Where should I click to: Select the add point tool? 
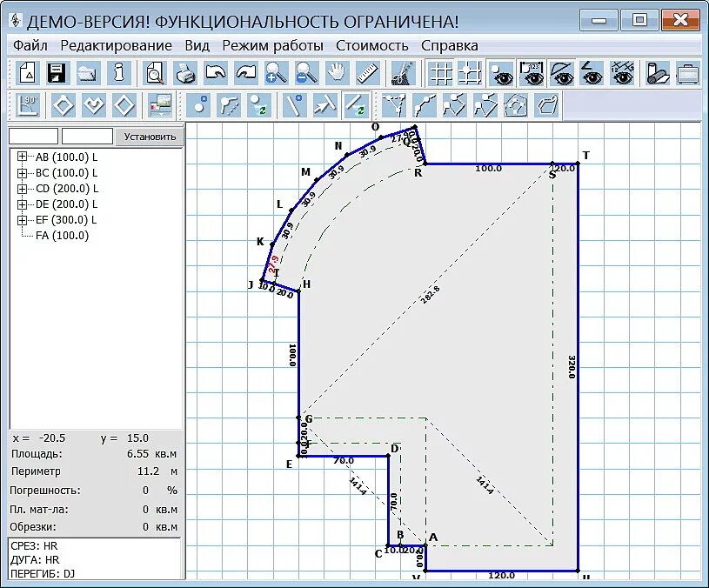tap(198, 105)
